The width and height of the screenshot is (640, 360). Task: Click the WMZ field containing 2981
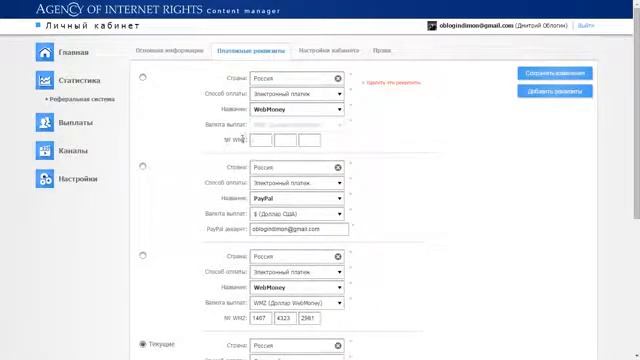[x=309, y=318]
